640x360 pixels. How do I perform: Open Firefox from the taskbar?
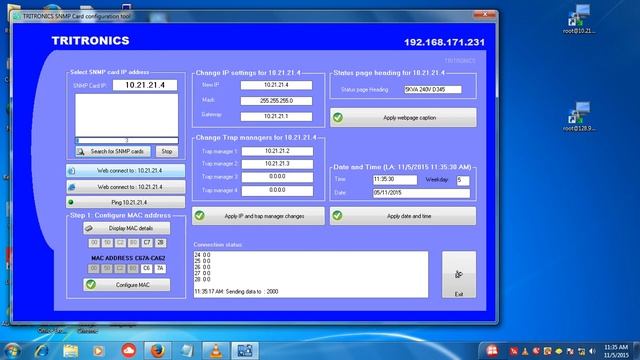coord(158,351)
